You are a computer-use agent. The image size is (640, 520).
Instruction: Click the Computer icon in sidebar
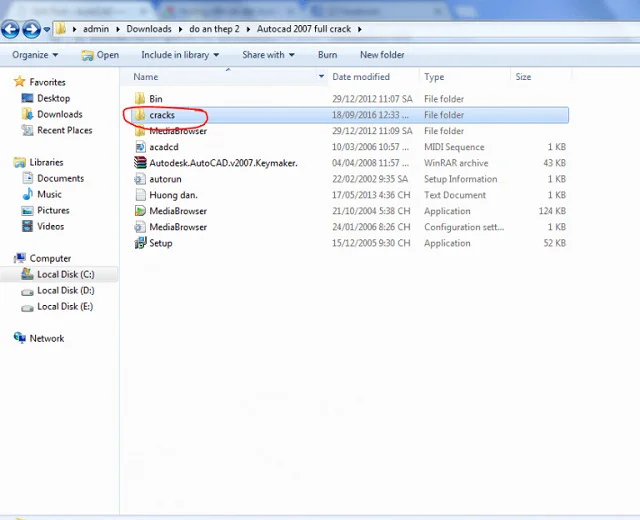(19, 258)
